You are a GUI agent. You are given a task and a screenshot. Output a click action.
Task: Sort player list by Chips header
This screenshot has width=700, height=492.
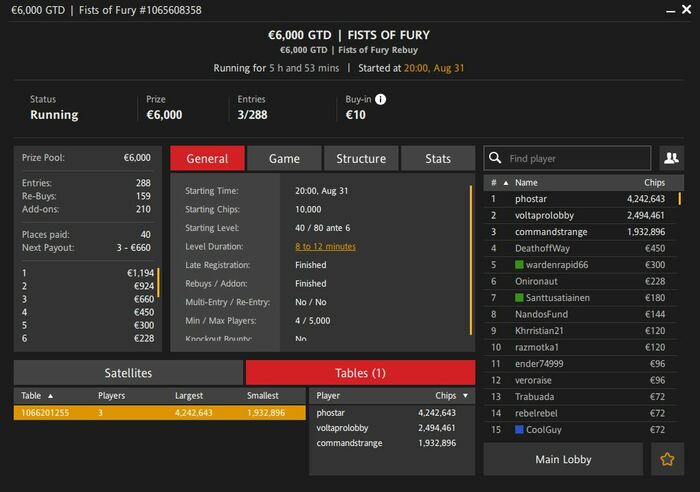click(x=654, y=183)
